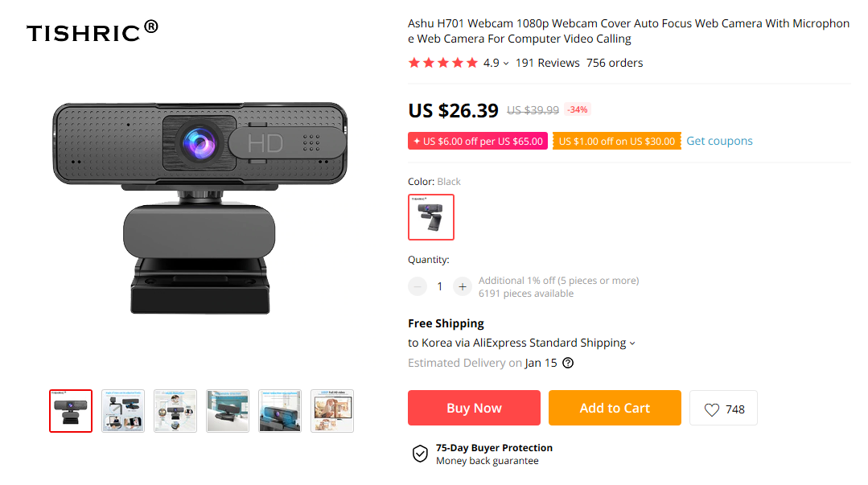Select the Black color swatch
This screenshot has height=485, width=868.
pyautogui.click(x=431, y=217)
